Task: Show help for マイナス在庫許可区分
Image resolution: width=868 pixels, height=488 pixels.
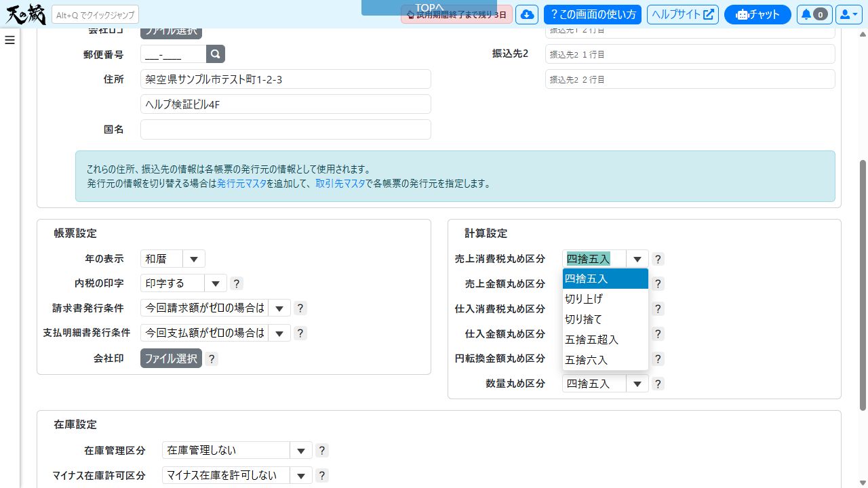Action: point(322,475)
